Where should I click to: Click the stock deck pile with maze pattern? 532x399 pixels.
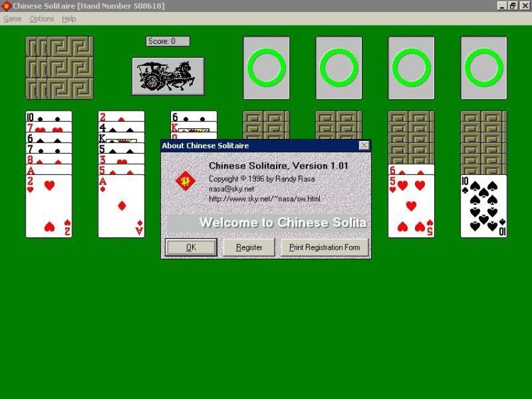click(60, 67)
